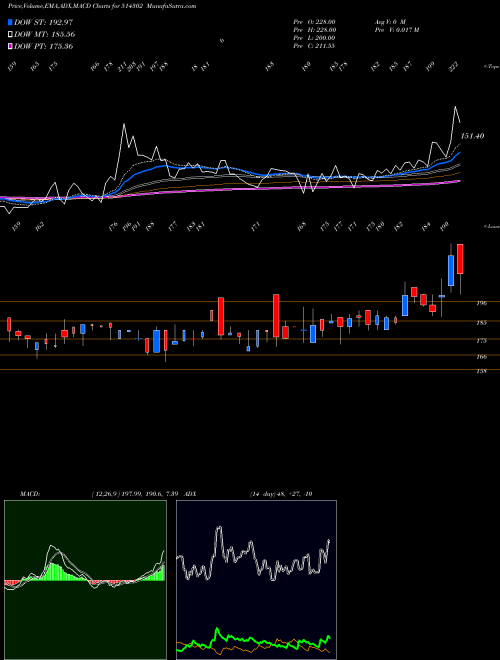The height and width of the screenshot is (660, 500).
Task: Click the 175 price level label
Action: click(x=482, y=341)
